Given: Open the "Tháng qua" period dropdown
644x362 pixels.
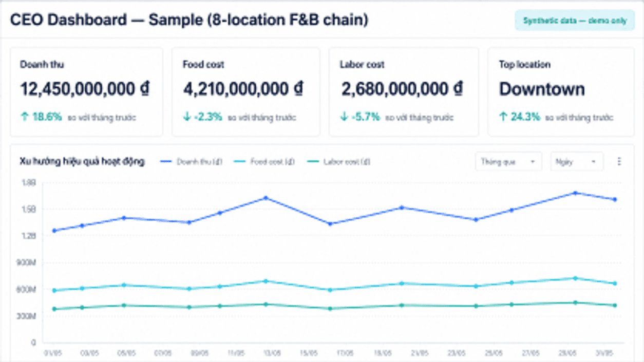Looking at the screenshot, I should coord(508,162).
